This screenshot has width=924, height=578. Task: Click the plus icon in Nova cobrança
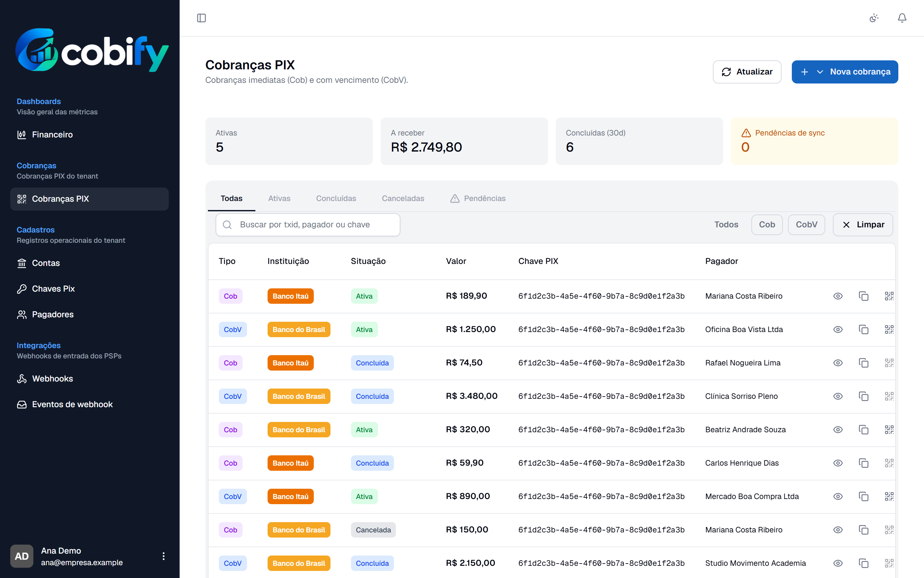point(804,72)
